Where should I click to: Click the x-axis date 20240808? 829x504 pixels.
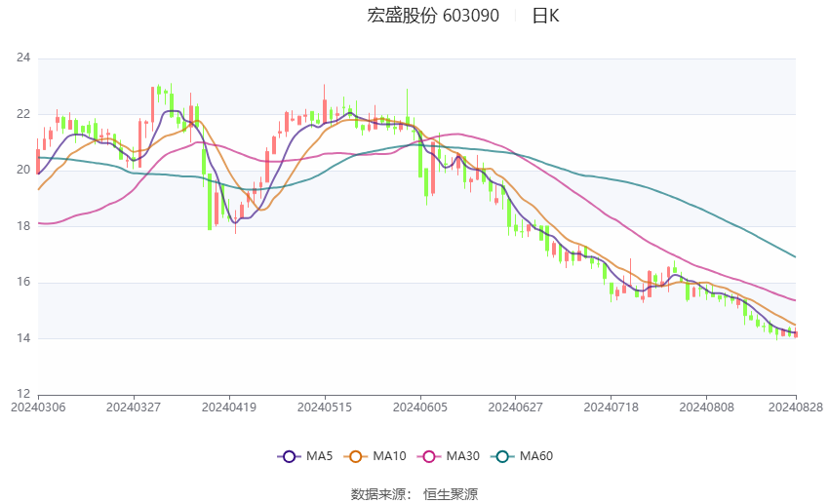click(x=706, y=407)
